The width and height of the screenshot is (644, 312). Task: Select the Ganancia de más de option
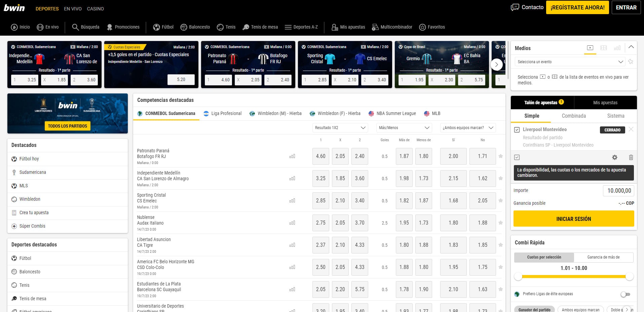pyautogui.click(x=604, y=257)
